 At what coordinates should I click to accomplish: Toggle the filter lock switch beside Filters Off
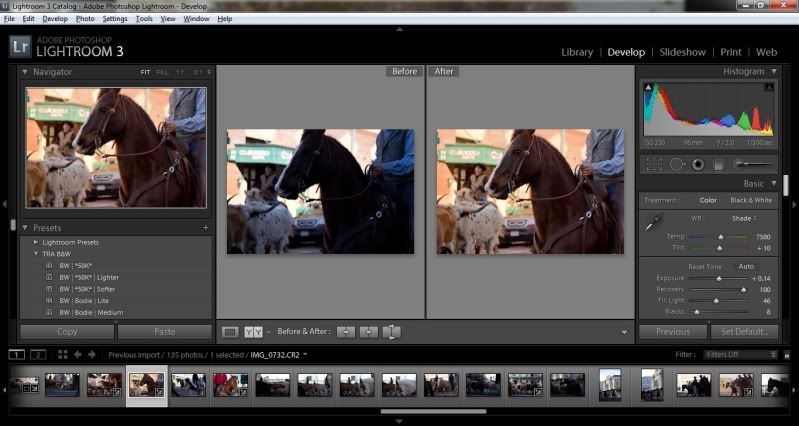pyautogui.click(x=772, y=354)
